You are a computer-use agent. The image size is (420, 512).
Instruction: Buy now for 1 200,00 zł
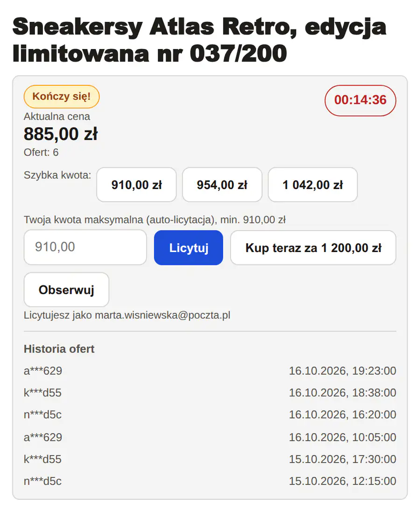point(313,247)
